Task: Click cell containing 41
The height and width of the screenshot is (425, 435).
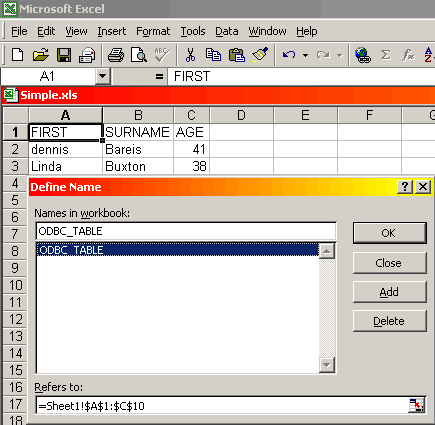Action: click(x=191, y=149)
